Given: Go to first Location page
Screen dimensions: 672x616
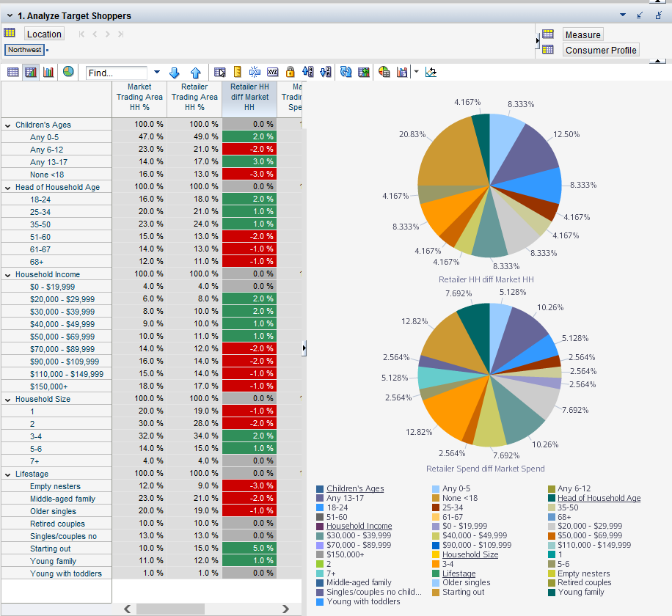Looking at the screenshot, I should pos(81,34).
